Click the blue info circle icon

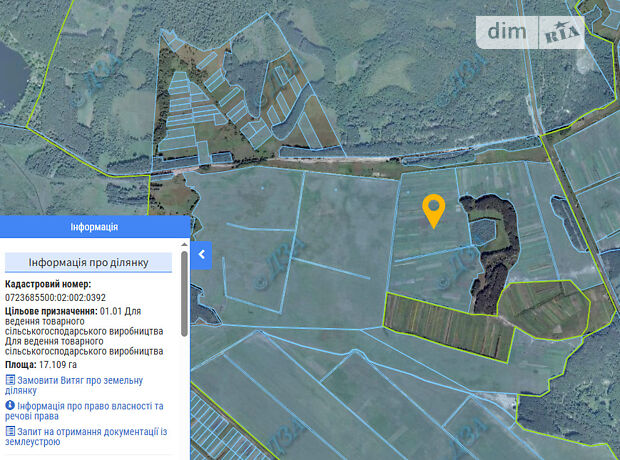click(10, 406)
